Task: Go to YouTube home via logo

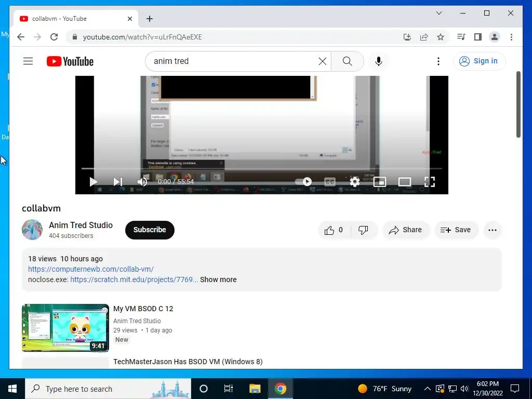Action: pos(70,61)
